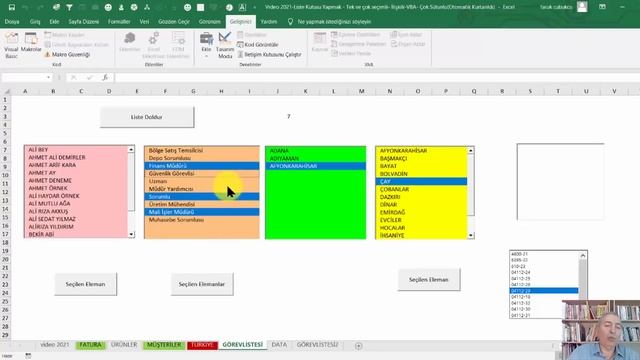Viewport: 640px width, 360px height.
Task: Click the pink list's up scroll arrow
Action: pos(131,150)
